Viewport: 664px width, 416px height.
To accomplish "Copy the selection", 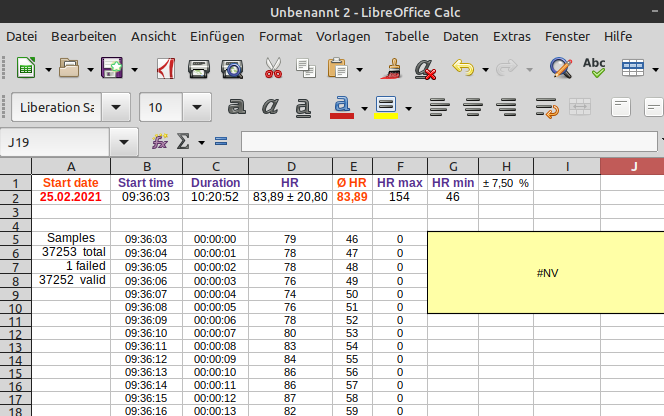I will (x=306, y=68).
